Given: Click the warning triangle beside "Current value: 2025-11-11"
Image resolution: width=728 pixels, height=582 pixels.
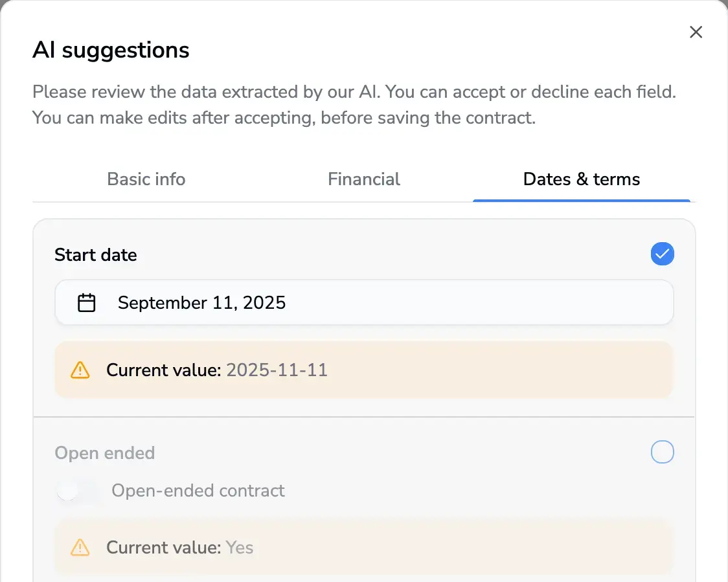Looking at the screenshot, I should (x=80, y=370).
